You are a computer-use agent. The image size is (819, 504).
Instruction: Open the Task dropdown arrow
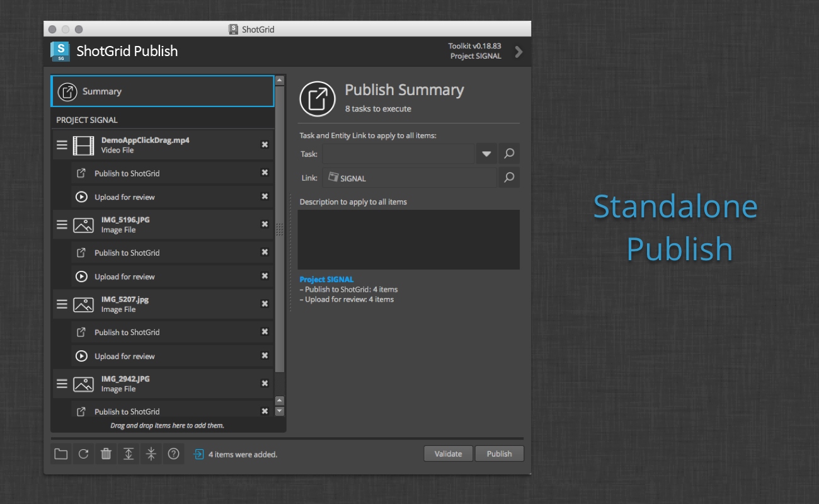pyautogui.click(x=486, y=154)
